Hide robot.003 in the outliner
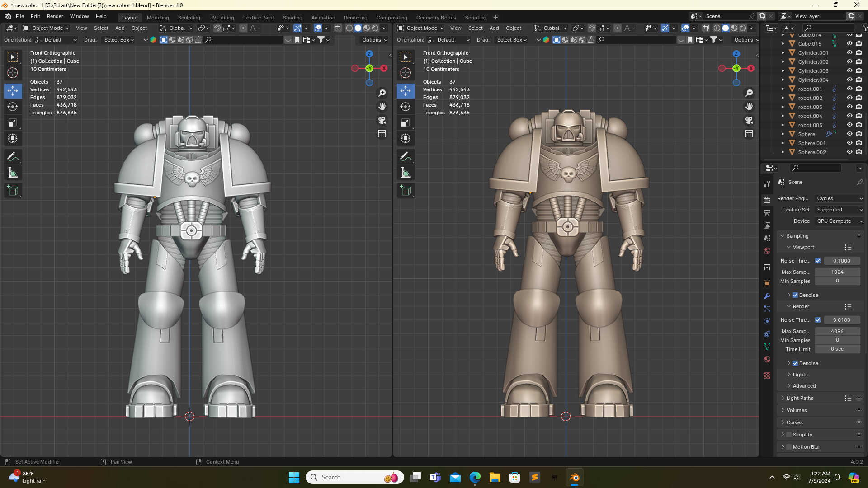The width and height of the screenshot is (868, 488). coord(849,107)
